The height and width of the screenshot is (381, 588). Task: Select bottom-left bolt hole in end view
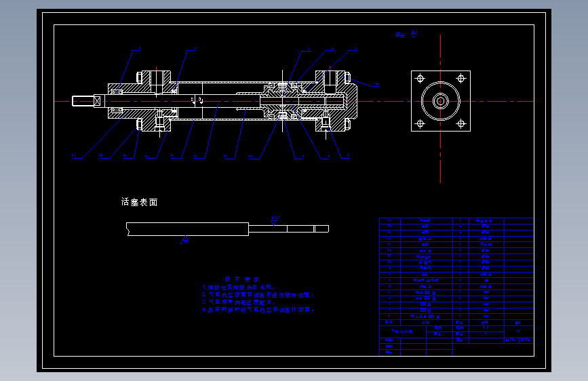point(420,123)
